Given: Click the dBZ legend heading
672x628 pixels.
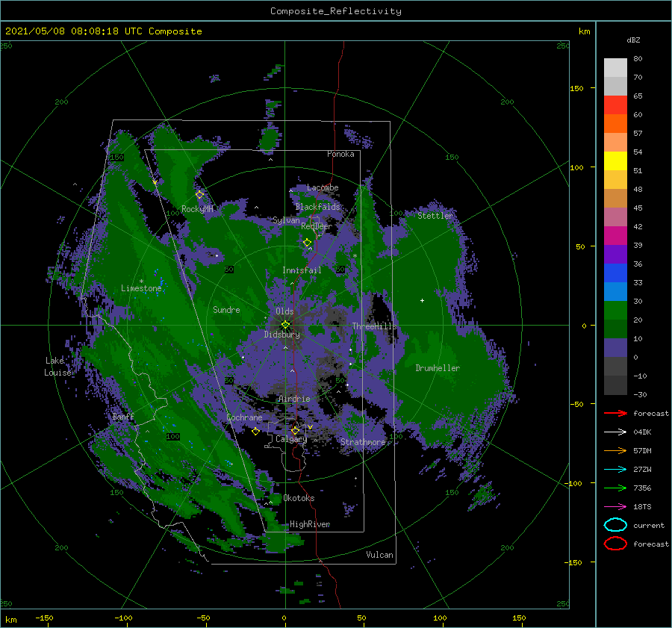Looking at the screenshot, I should [x=633, y=40].
